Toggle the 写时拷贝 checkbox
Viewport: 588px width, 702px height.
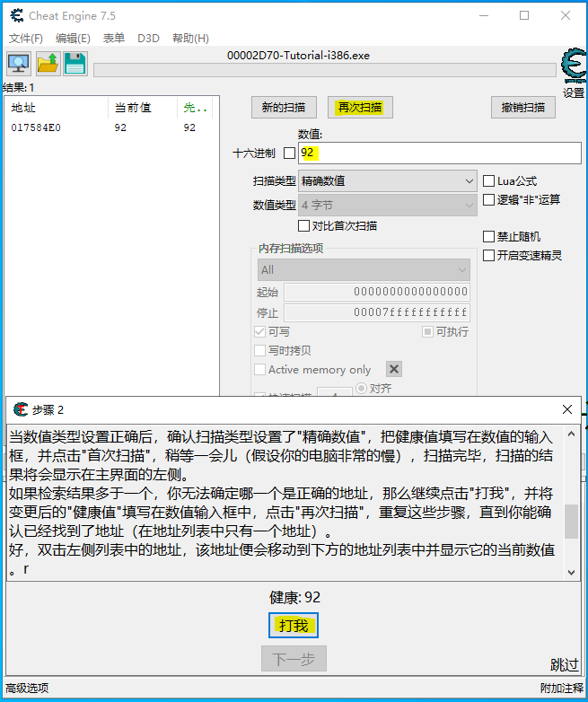[259, 351]
